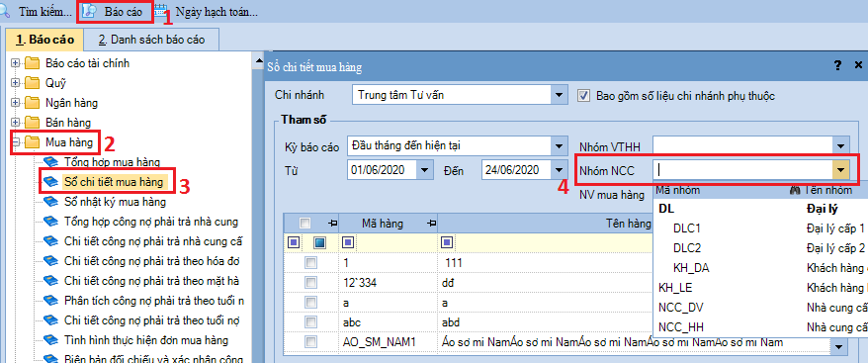Switch to 2. Danh sách báo cáo tab
The height and width of the screenshot is (364, 868).
click(151, 40)
